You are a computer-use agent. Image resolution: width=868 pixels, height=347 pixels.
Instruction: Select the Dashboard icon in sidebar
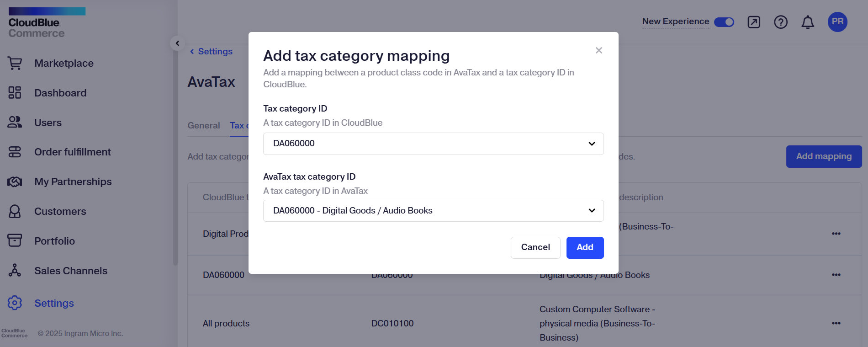[x=15, y=93]
